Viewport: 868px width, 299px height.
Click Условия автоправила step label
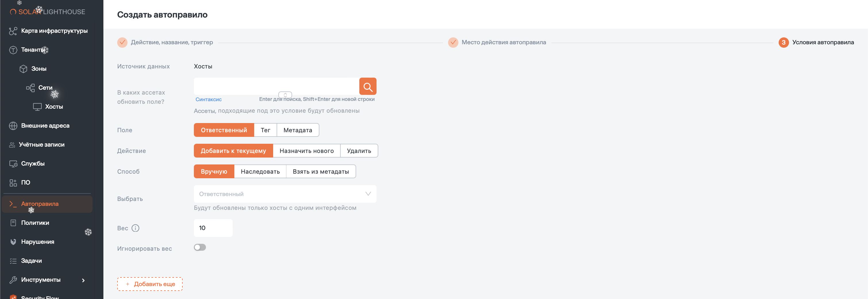[823, 43]
